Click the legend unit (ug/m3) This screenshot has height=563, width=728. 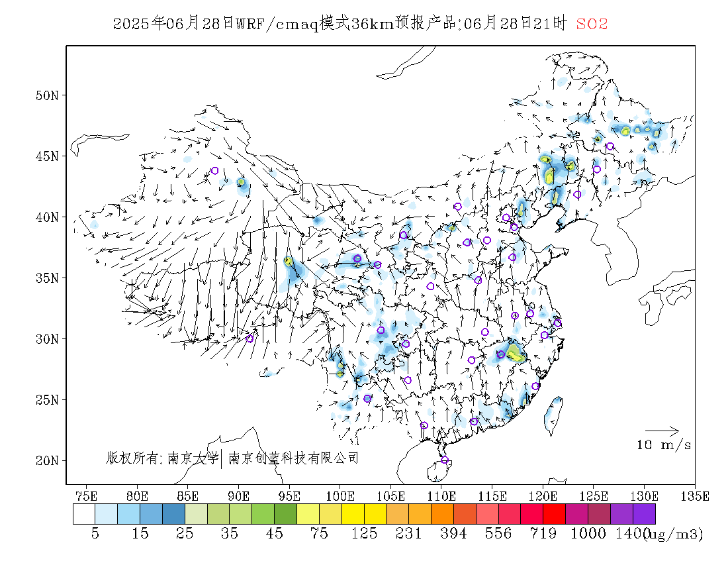click(x=674, y=535)
